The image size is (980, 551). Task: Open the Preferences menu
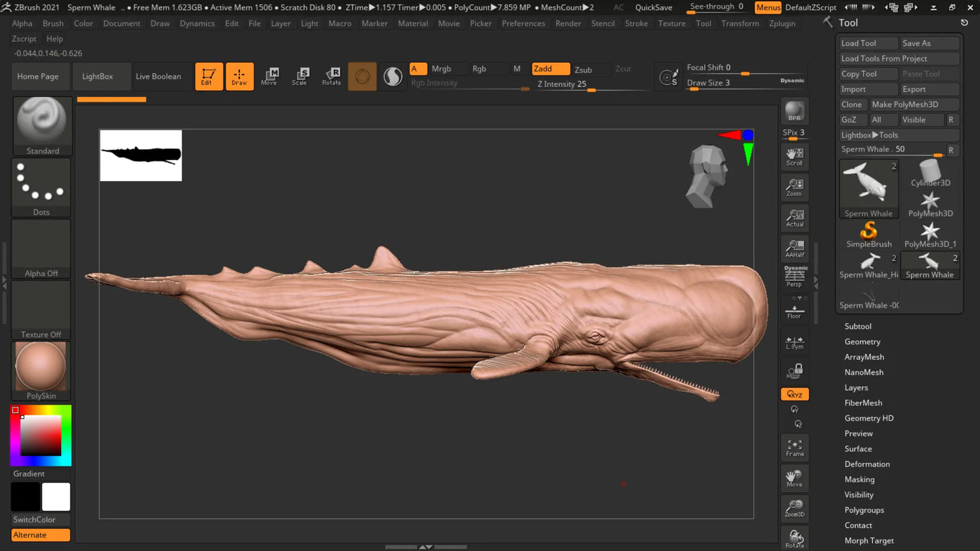click(x=523, y=23)
